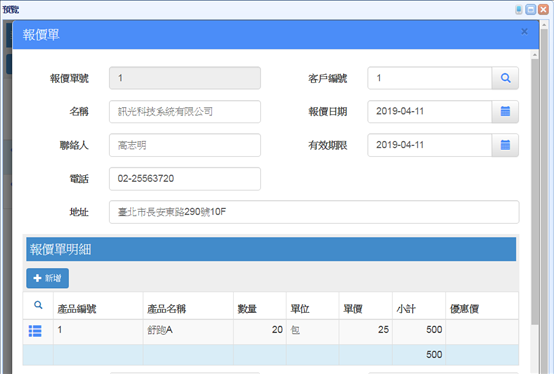Click the 有效期限 date field
This screenshot has height=374, width=554.
pyautogui.click(x=430, y=145)
